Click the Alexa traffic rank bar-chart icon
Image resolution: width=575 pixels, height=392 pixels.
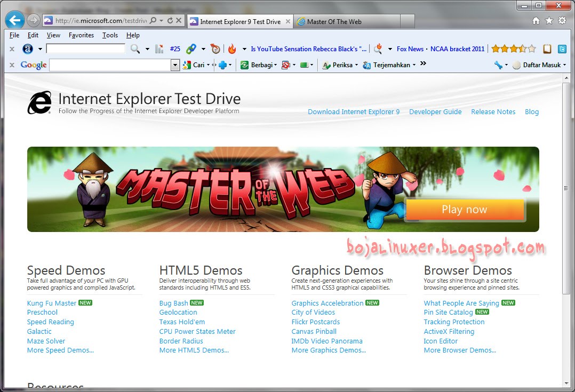coord(159,49)
